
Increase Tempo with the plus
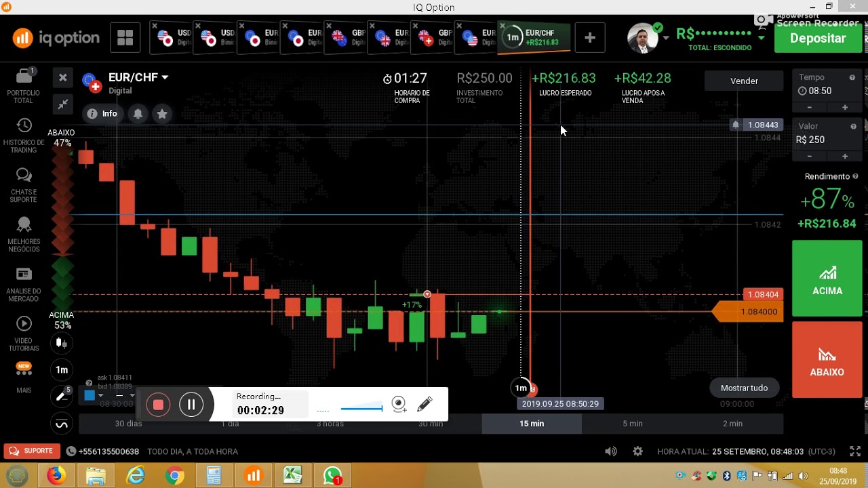point(844,107)
